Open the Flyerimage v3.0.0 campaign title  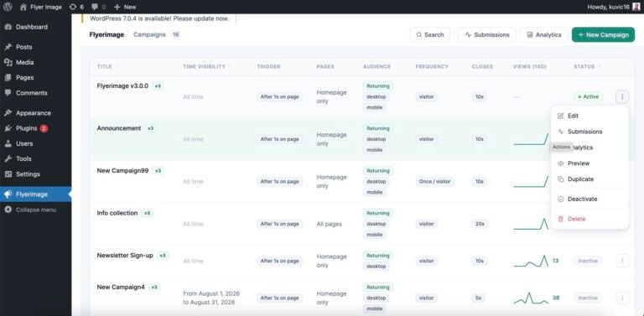point(122,86)
